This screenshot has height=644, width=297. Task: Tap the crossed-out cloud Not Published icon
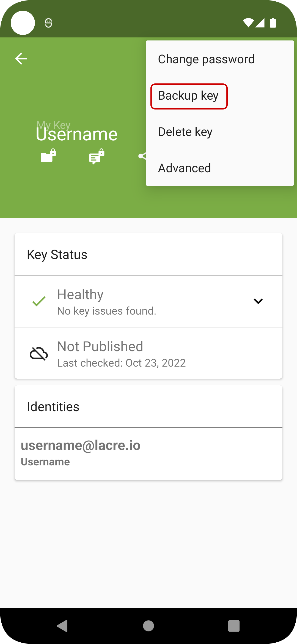39,353
